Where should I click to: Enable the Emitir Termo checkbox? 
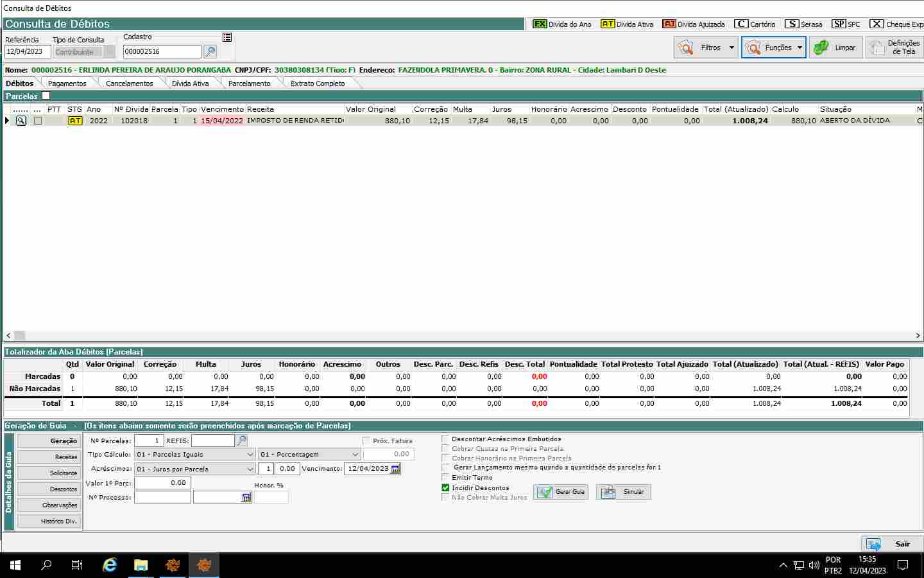pyautogui.click(x=446, y=478)
